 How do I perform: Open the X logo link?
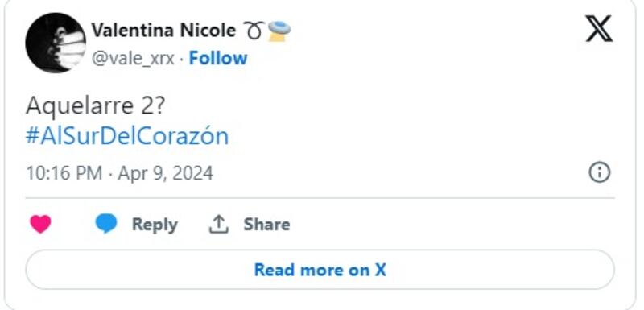599,29
